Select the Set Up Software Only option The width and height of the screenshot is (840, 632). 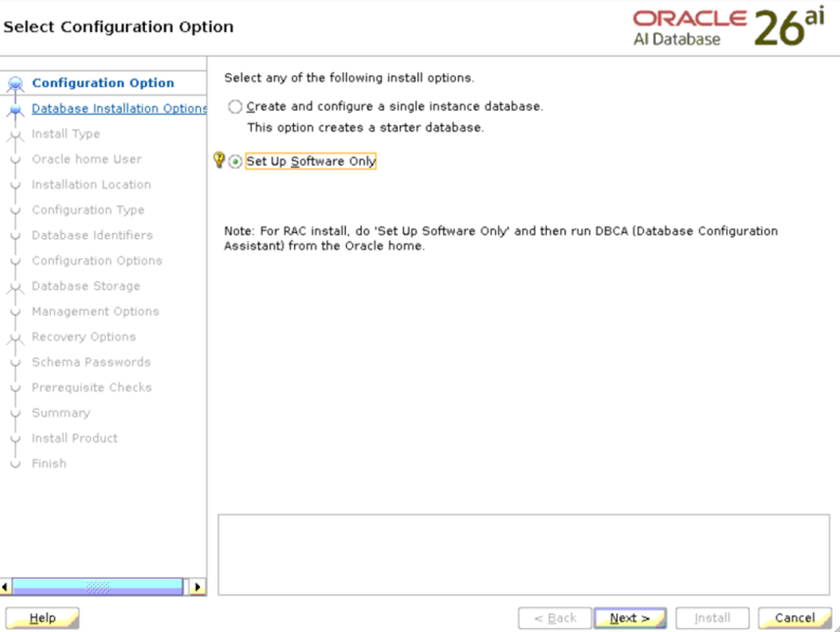pos(235,162)
